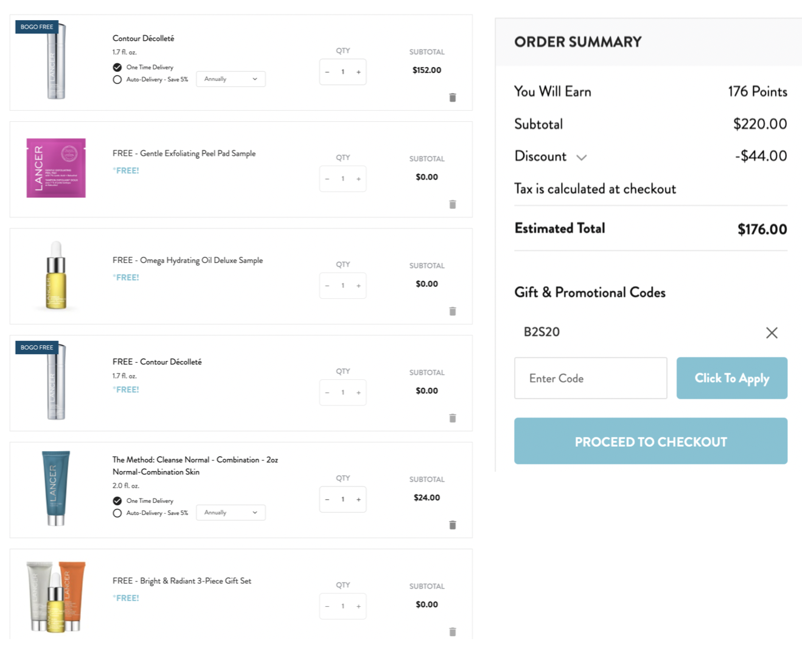
Task: Expand the Discount details chevron
Action: click(582, 158)
